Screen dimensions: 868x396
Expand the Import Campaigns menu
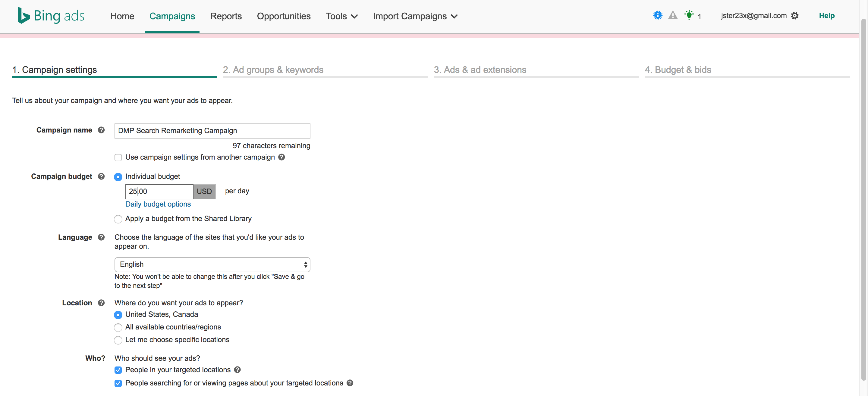pos(415,16)
